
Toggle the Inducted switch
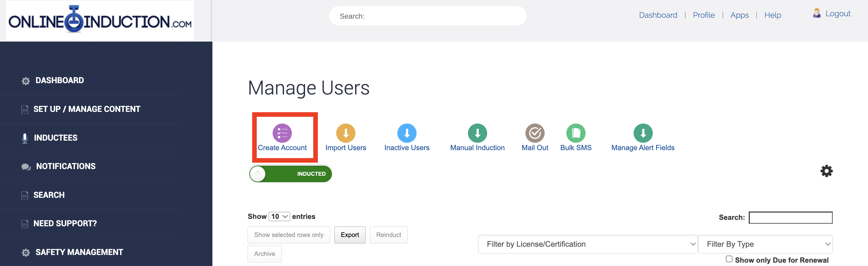pos(290,174)
